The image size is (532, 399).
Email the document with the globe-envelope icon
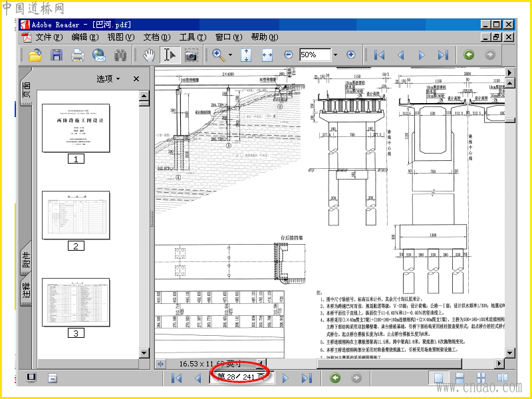coord(99,55)
